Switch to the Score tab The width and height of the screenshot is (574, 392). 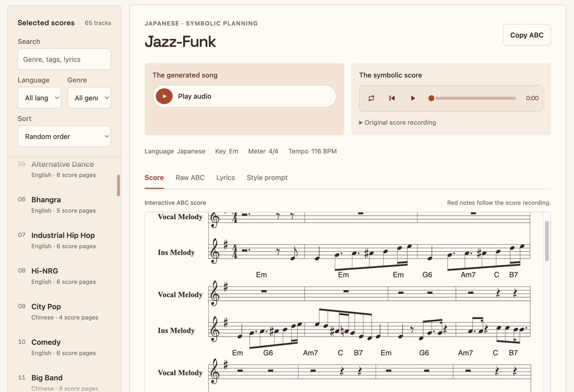click(154, 178)
